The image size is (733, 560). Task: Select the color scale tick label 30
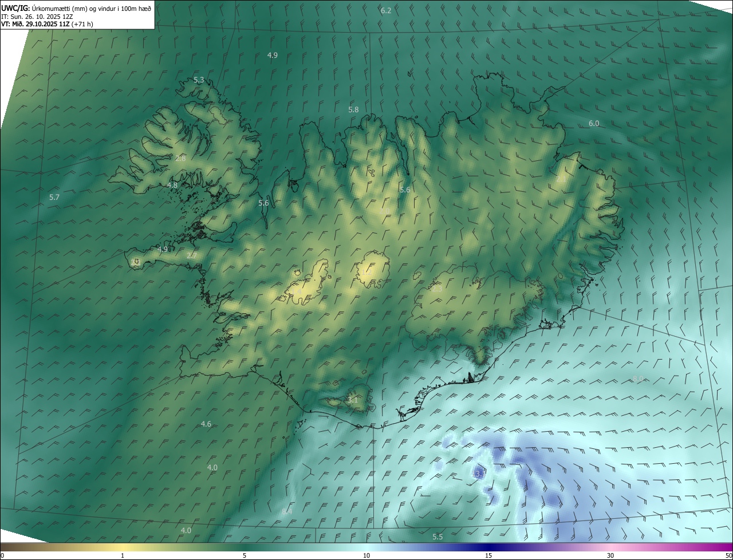(610, 556)
